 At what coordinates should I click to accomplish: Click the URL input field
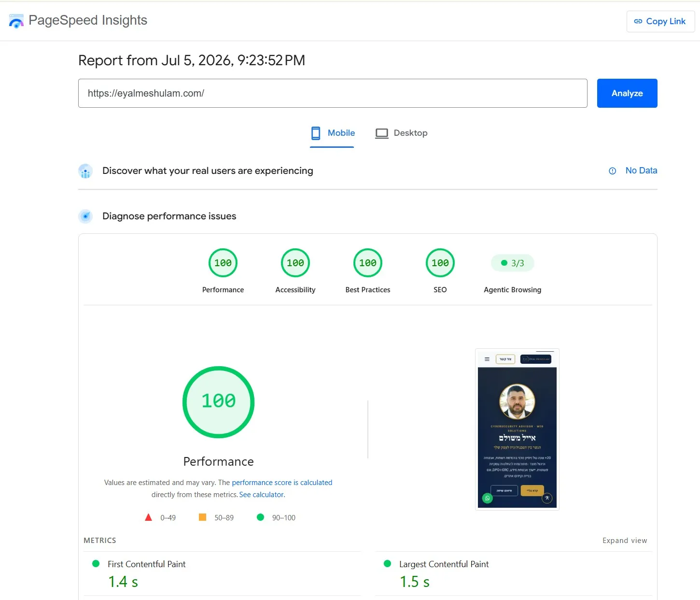333,93
